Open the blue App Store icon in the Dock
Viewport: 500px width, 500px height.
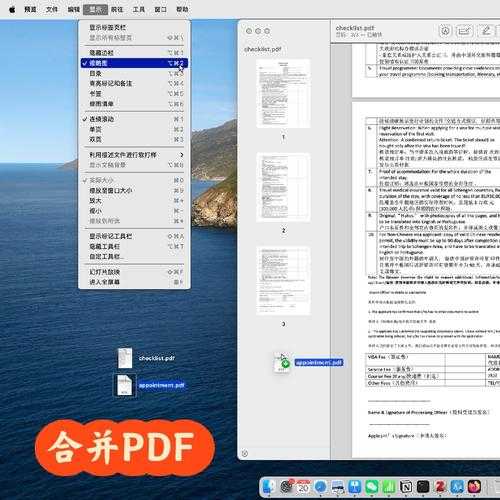click(x=457, y=487)
